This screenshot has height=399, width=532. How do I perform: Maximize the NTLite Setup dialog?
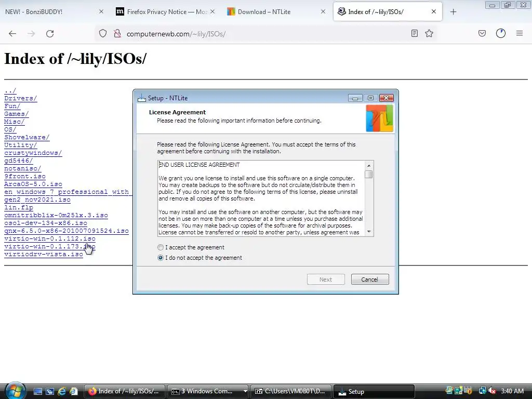[x=370, y=98]
